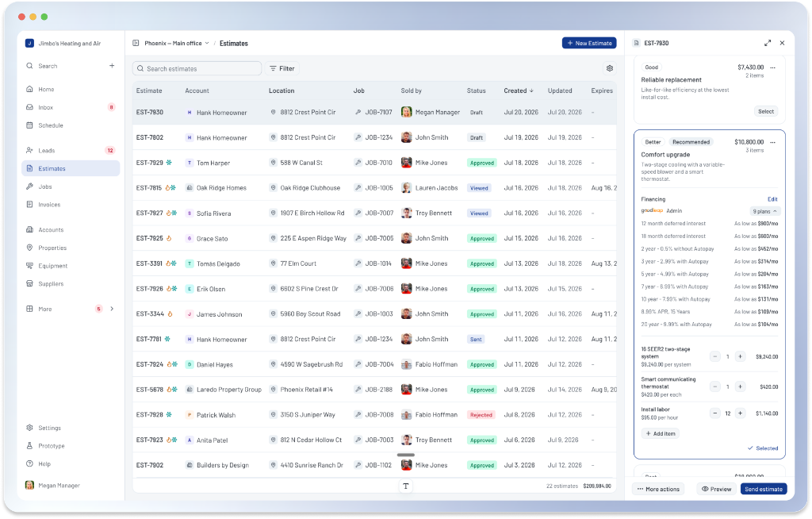Click the Help question mark icon

[29, 464]
